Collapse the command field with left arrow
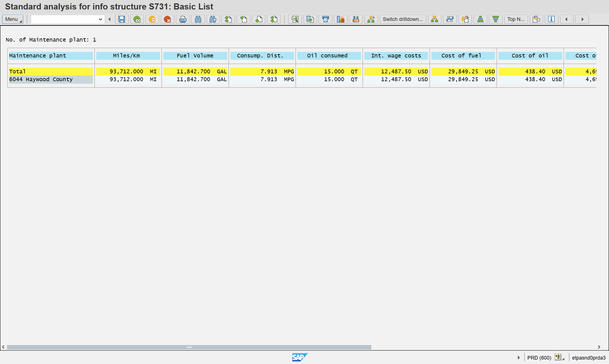The image size is (609, 364). click(x=109, y=19)
